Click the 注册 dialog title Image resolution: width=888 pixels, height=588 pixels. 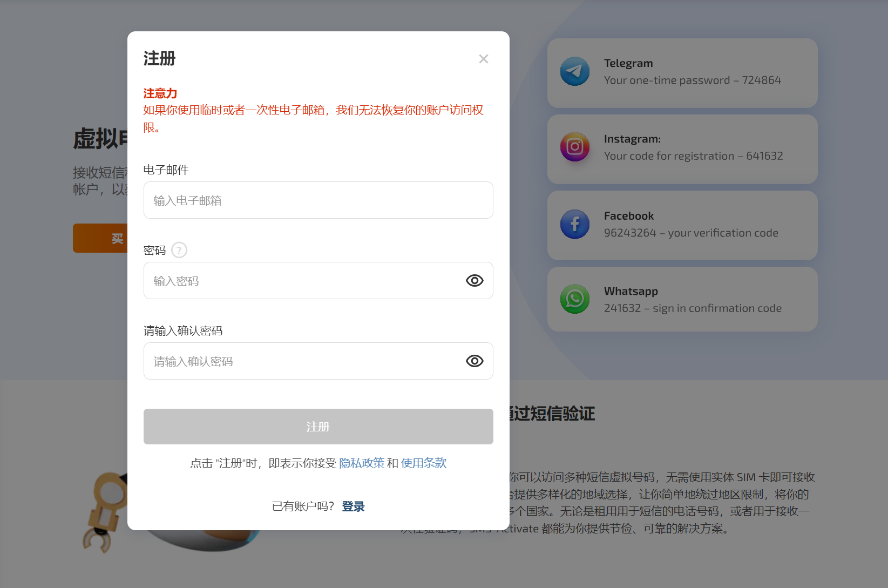pos(159,58)
